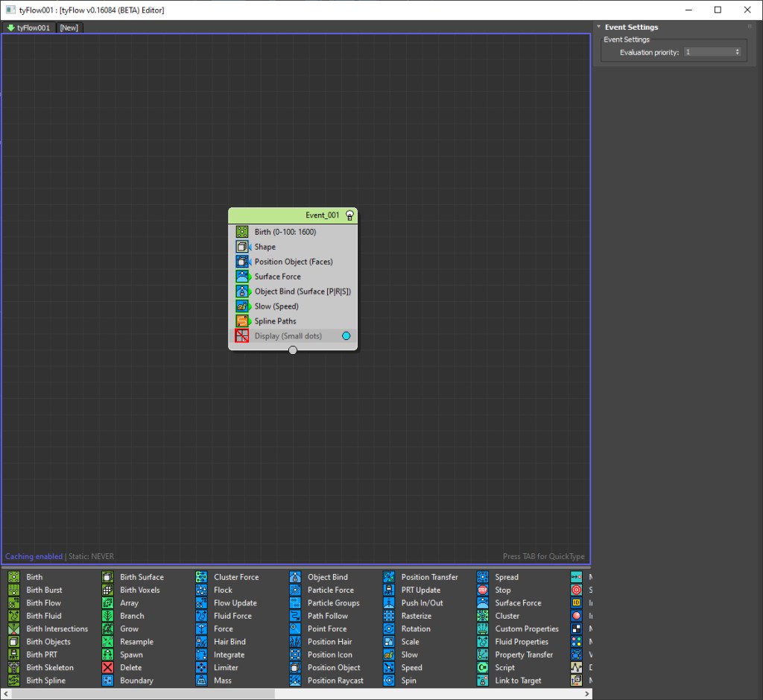Click the Birth operator icon in Event_001

(x=242, y=232)
